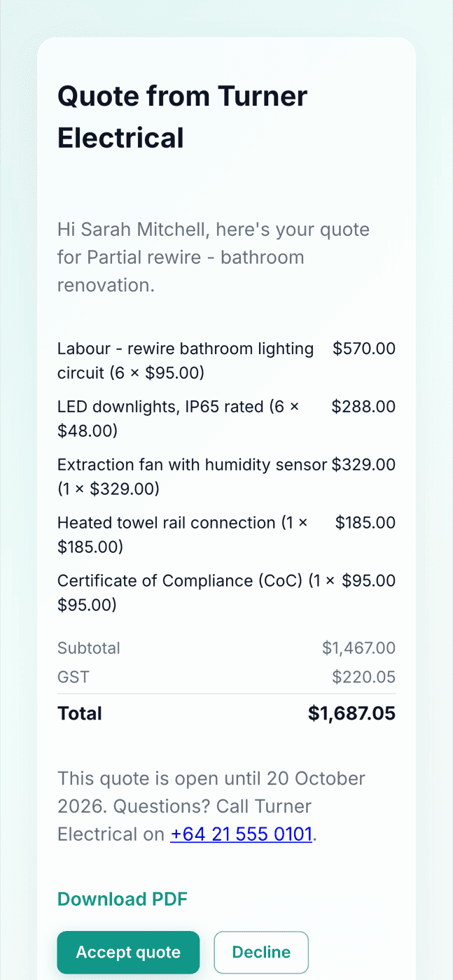Call the +64 21 555 0101 phone link
This screenshot has width=453, height=980.
[x=241, y=834]
